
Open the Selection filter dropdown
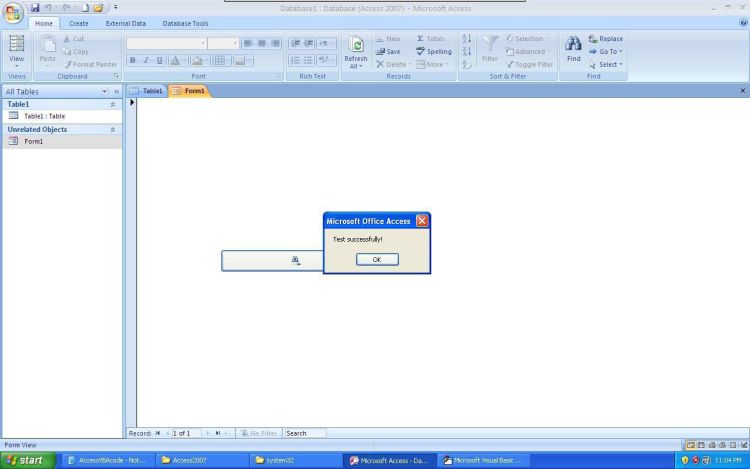528,38
